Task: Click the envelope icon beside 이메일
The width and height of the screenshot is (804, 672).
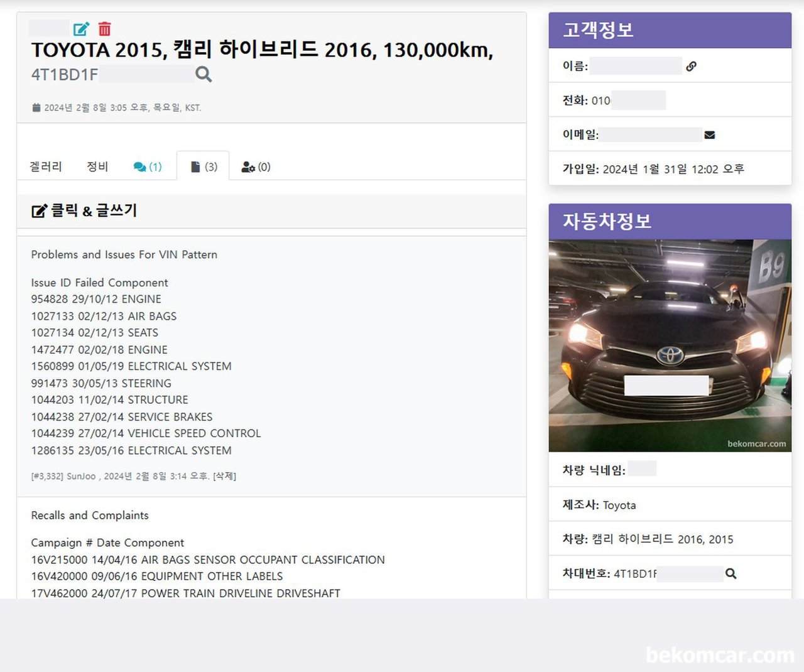Action: (x=710, y=134)
